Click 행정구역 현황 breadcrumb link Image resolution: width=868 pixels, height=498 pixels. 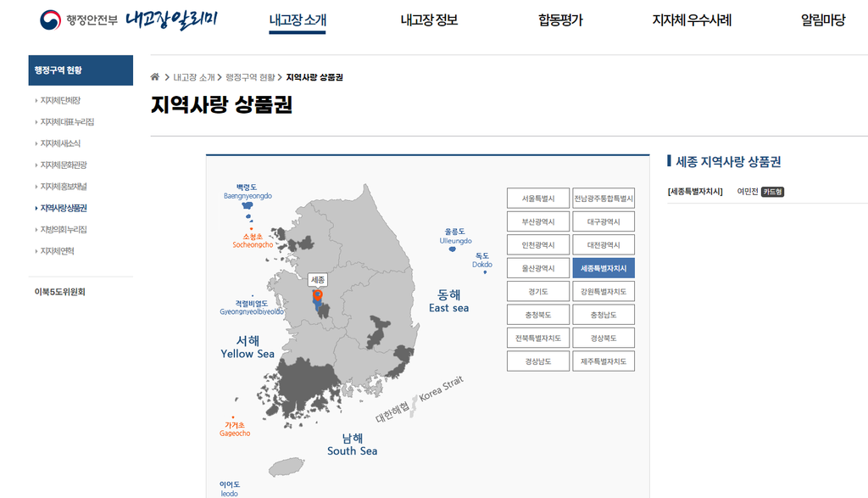point(250,77)
